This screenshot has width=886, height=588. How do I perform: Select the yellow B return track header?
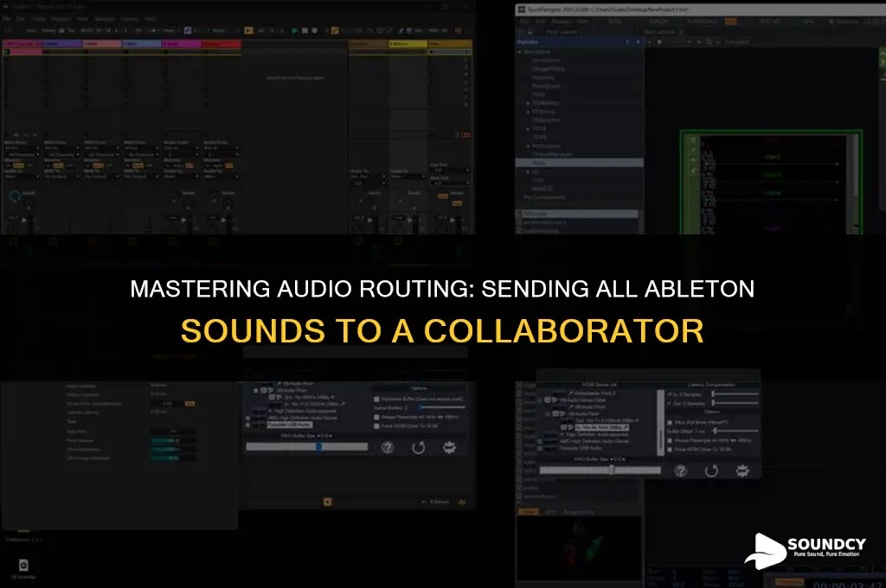point(408,43)
